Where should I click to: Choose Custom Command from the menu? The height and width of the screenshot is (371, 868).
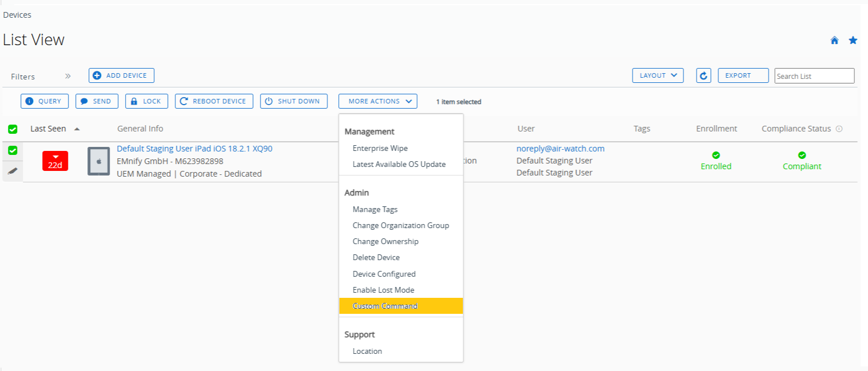(x=385, y=306)
